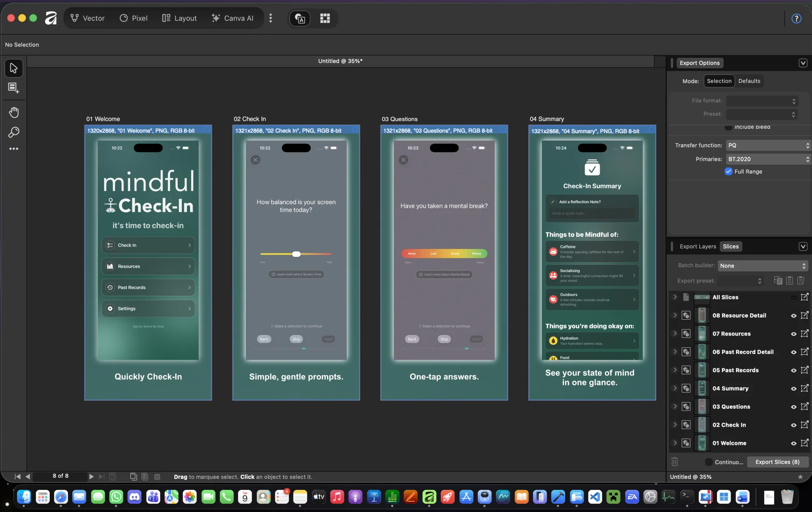The width and height of the screenshot is (812, 512).
Task: Toggle visibility of All Slices
Action: tap(793, 297)
